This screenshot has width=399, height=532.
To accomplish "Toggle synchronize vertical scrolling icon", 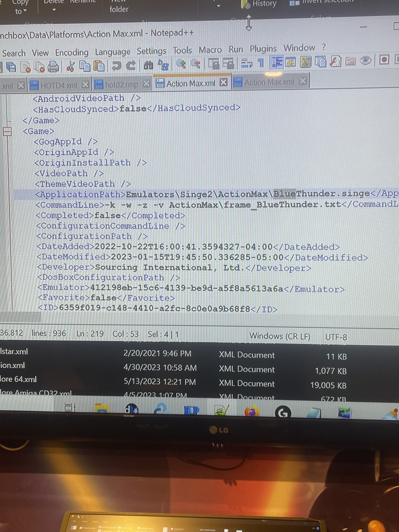I will (214, 64).
